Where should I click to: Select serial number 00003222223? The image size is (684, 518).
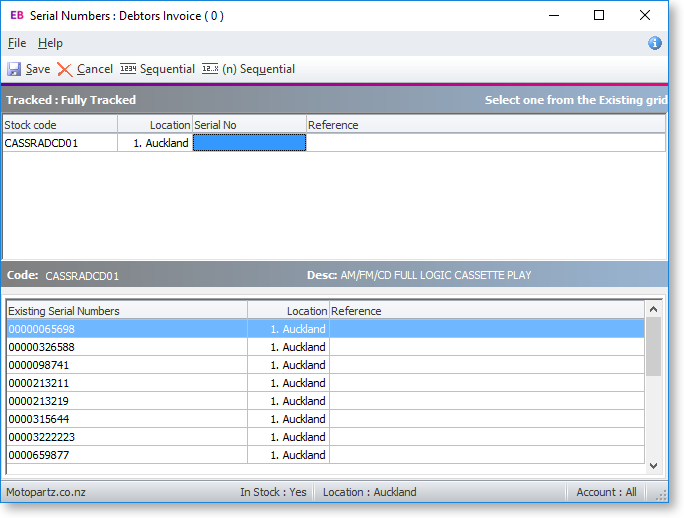(42, 437)
